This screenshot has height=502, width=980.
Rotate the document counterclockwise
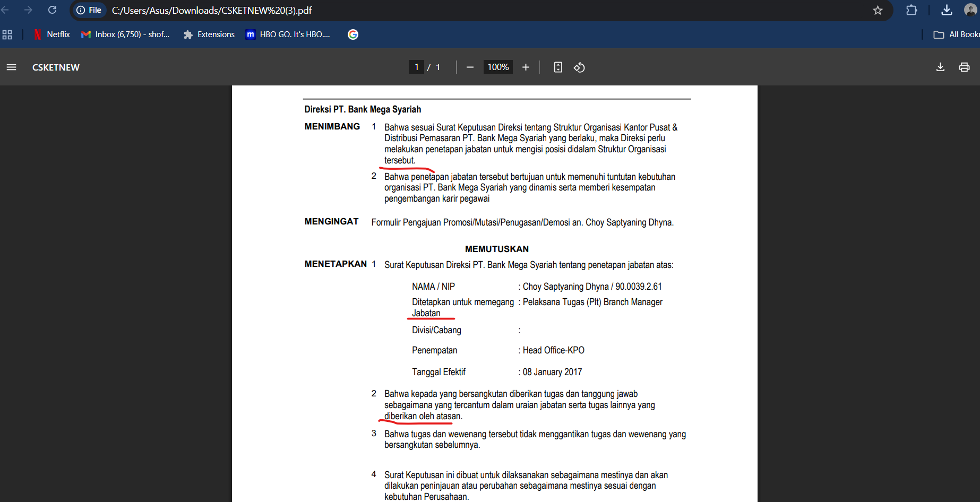point(579,67)
